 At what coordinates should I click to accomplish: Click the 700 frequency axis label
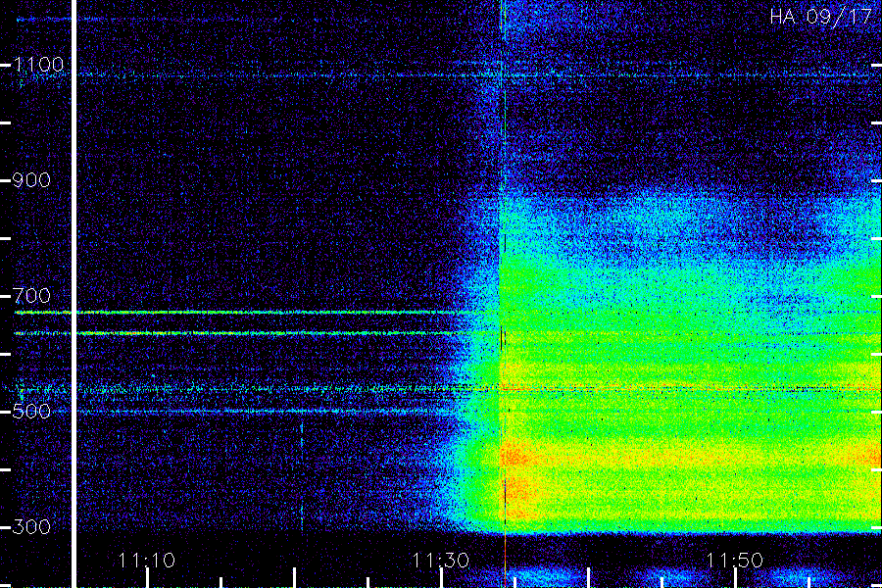pos(31,295)
